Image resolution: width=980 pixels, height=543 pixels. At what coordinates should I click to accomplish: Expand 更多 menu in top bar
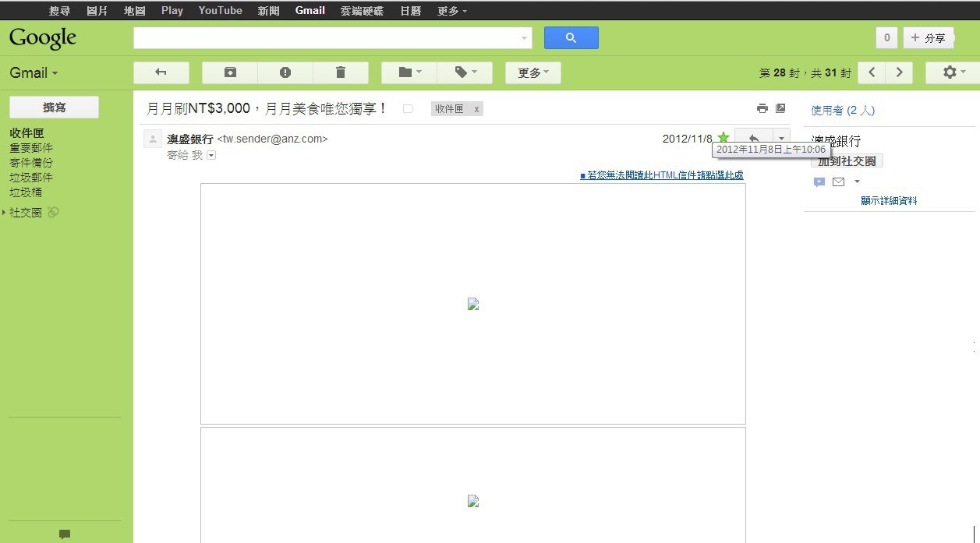pos(452,11)
